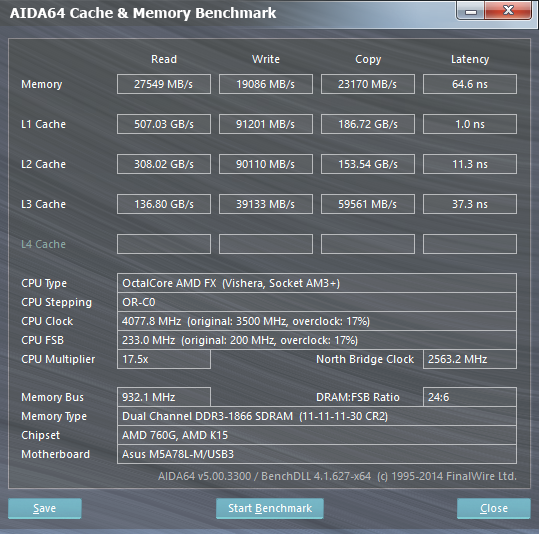Click Memory Bus value 932.1 MHz
Viewport: 539px width, 534px height.
[164, 397]
